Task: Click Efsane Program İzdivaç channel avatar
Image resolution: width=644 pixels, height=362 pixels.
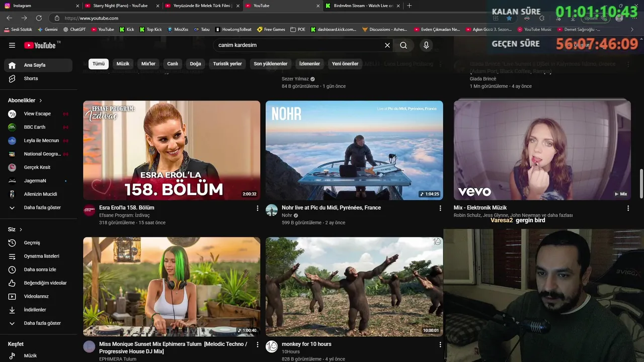Action: pyautogui.click(x=89, y=210)
